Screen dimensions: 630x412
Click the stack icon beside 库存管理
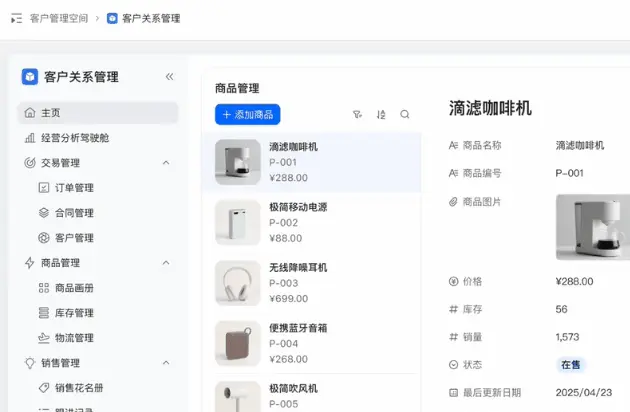44,313
